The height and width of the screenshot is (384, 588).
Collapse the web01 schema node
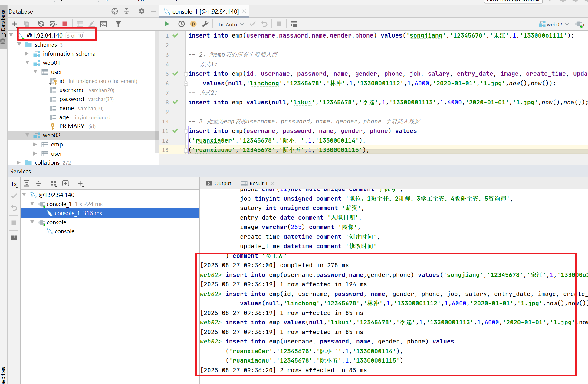tap(27, 63)
